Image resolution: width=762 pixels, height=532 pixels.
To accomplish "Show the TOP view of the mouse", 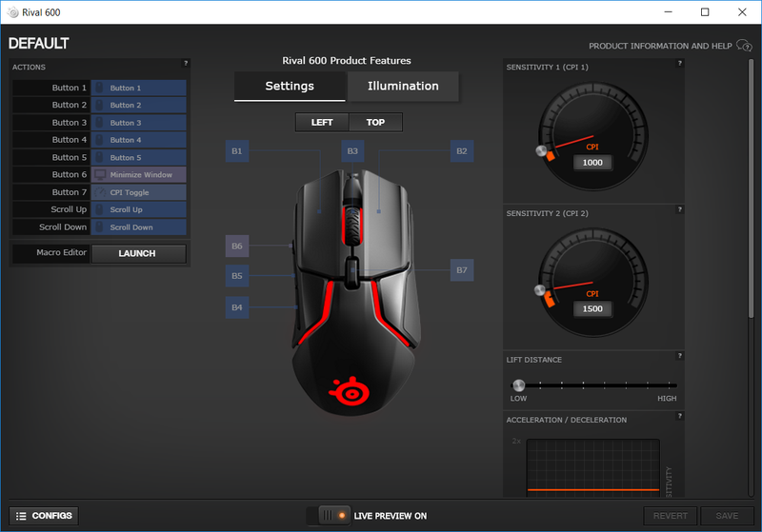I will click(375, 123).
